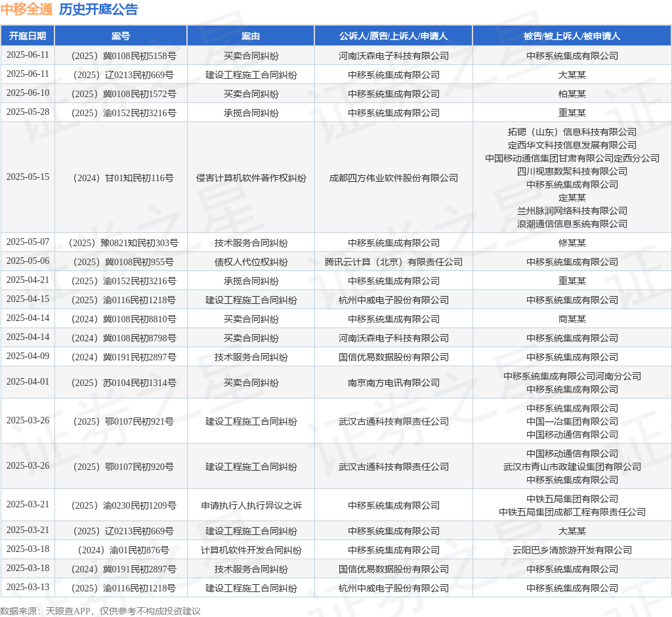Viewport: 672px width, 617px height.
Task: Select case number (2025)渝0230民初1209号
Action: click(x=123, y=505)
